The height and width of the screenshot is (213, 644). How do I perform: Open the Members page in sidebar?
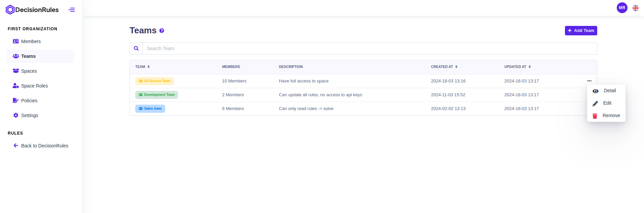[31, 41]
